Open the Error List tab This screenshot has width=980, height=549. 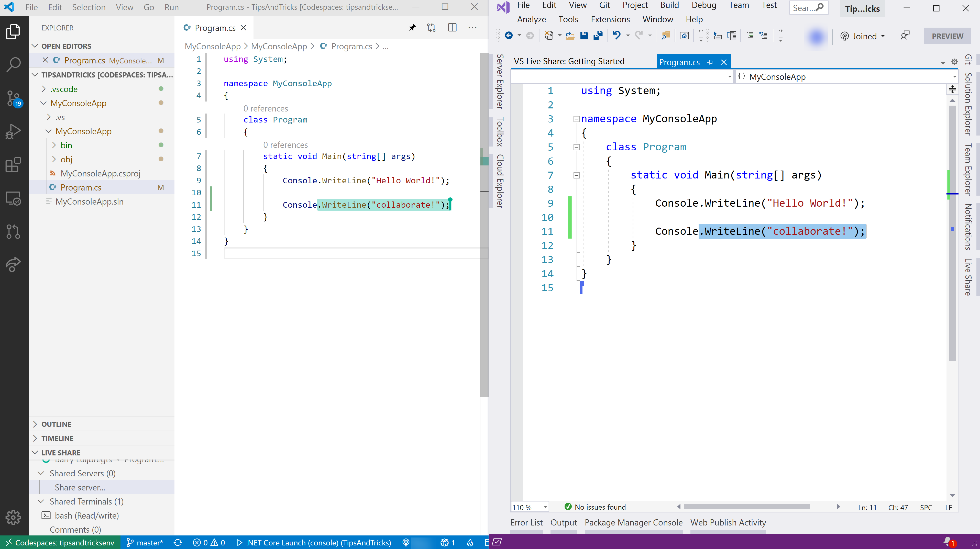coord(526,523)
